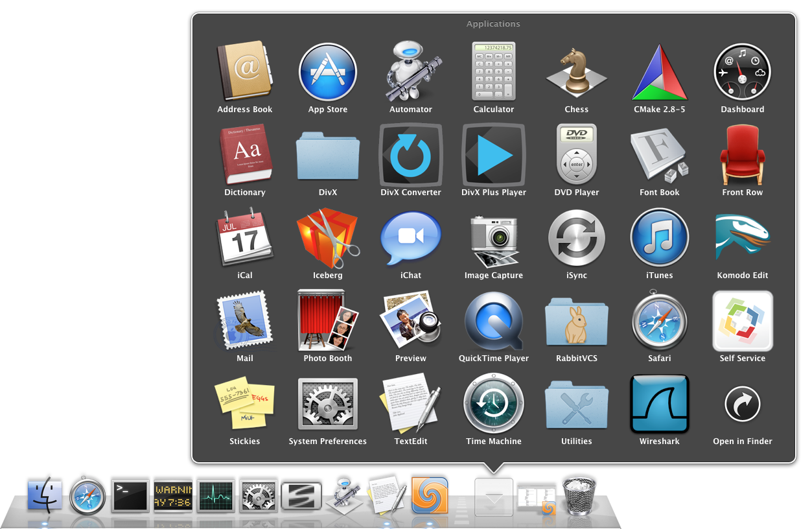This screenshot has height=529, width=812.
Task: Open Time Machine application
Action: 493,404
